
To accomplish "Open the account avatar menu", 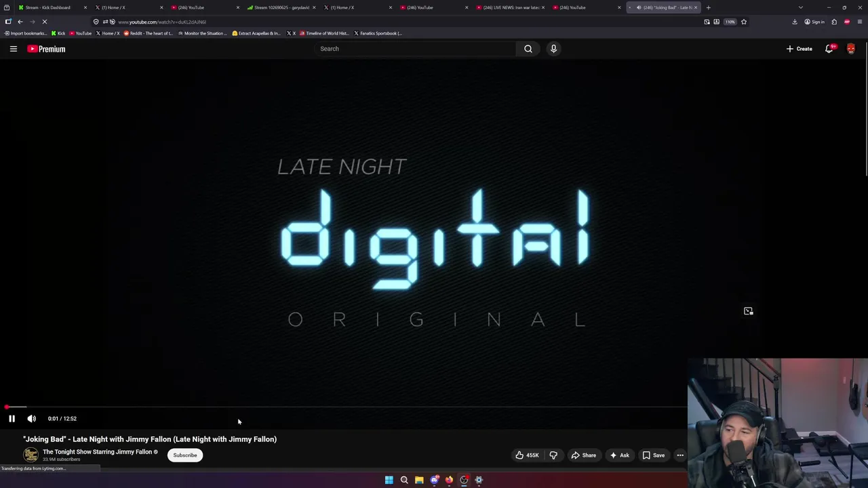I will point(851,49).
